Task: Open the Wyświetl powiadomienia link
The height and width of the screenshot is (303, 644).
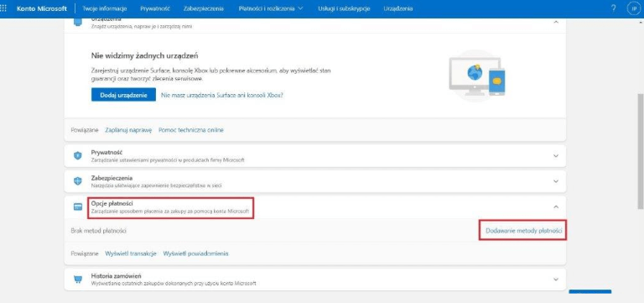Action: (x=196, y=253)
